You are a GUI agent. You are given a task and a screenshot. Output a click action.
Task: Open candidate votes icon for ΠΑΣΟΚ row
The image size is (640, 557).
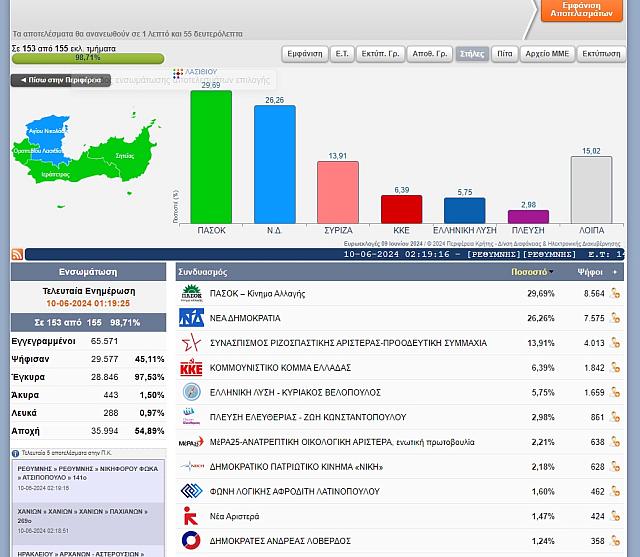[616, 294]
